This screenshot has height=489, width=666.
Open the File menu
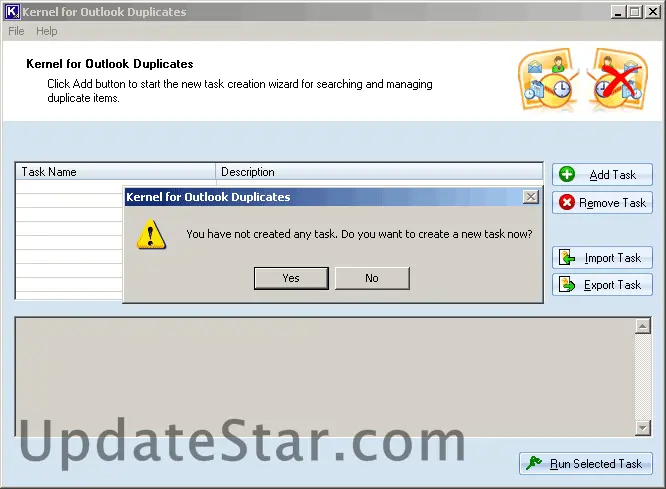(x=16, y=31)
